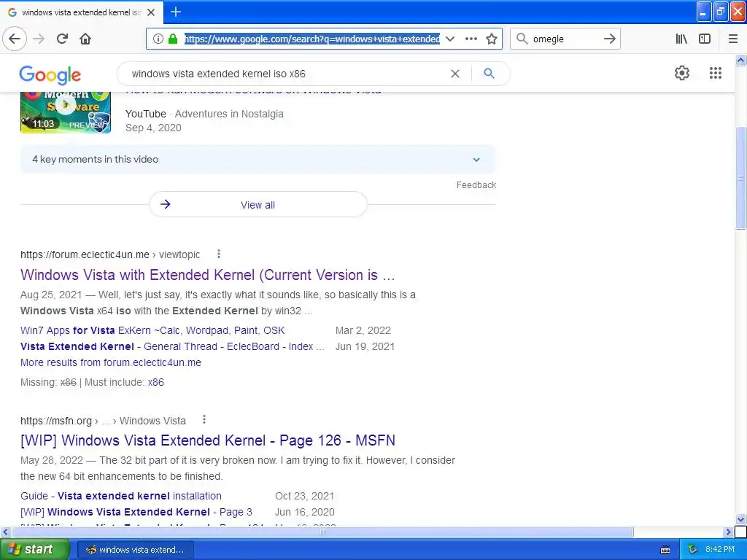The height and width of the screenshot is (560, 747).
Task: Open WIP Windows Vista Extended Kernel Page 126
Action: [x=208, y=440]
